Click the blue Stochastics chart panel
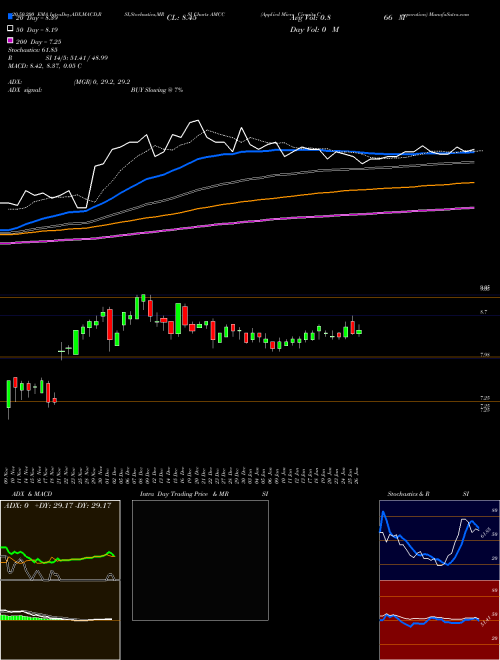The image size is (500, 660). point(439,540)
